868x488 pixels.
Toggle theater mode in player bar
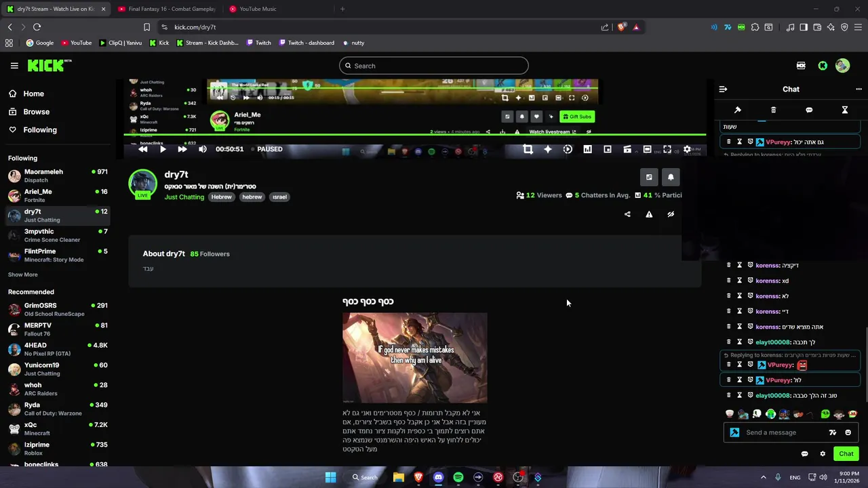click(x=647, y=149)
